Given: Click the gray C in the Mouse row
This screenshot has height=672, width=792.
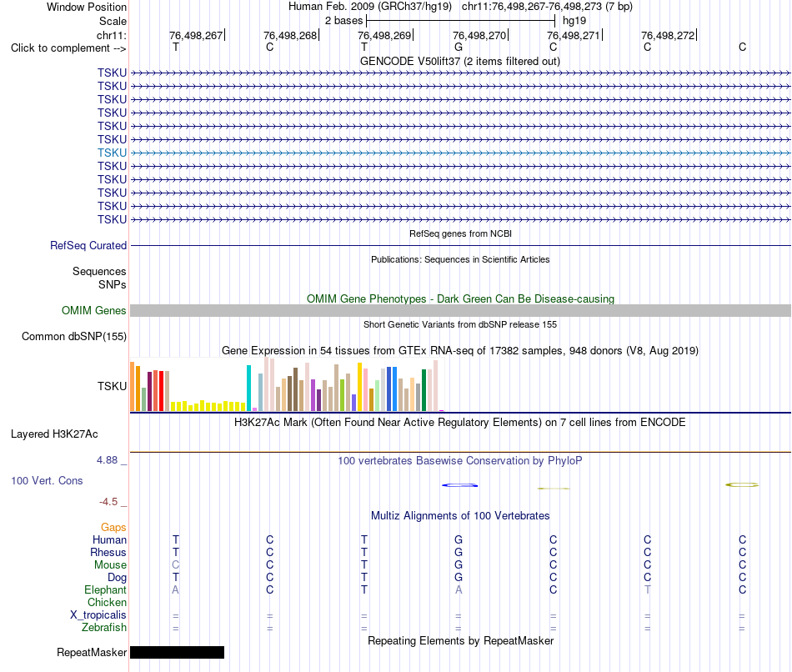Looking at the screenshot, I should (x=175, y=565).
